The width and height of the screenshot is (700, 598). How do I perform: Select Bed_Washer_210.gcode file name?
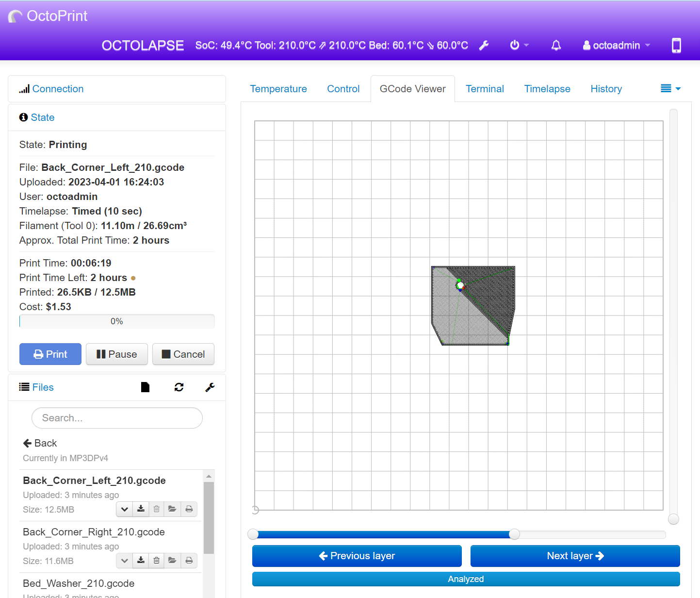click(x=79, y=583)
